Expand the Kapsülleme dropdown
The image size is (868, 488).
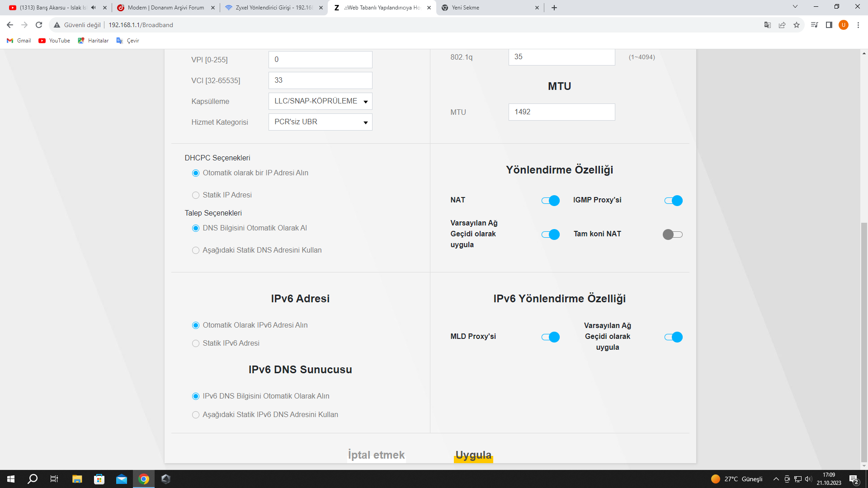(x=320, y=101)
